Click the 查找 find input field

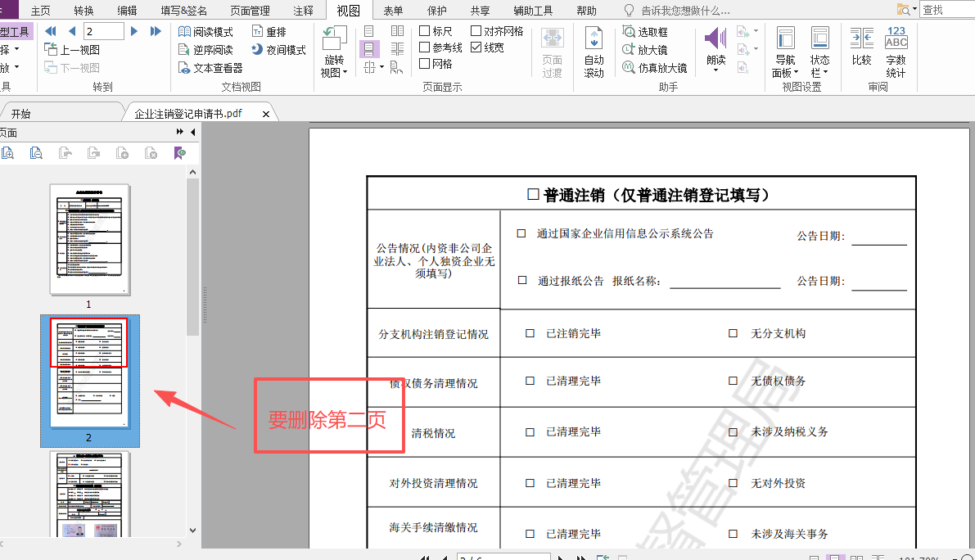point(947,10)
